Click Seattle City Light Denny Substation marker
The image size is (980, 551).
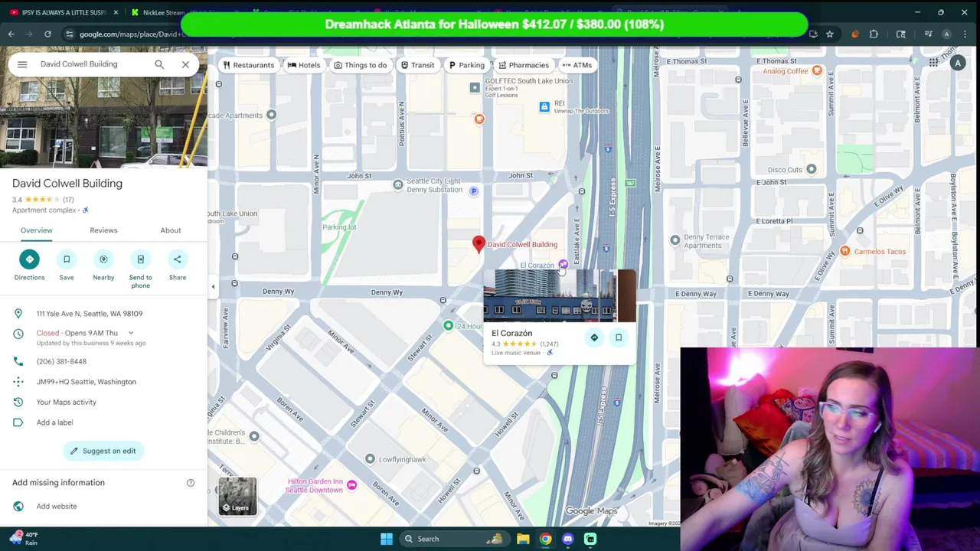pyautogui.click(x=398, y=185)
